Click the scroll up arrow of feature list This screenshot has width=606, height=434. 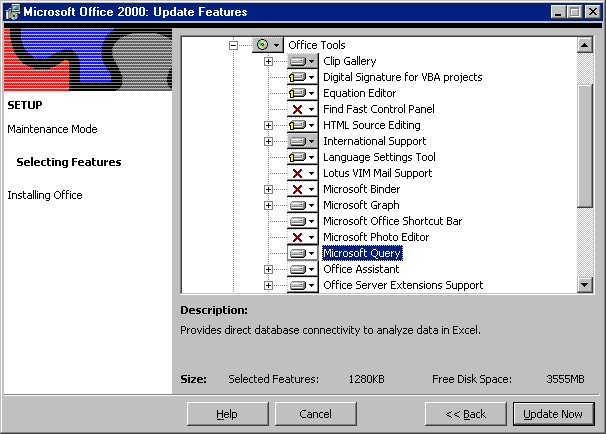click(585, 46)
